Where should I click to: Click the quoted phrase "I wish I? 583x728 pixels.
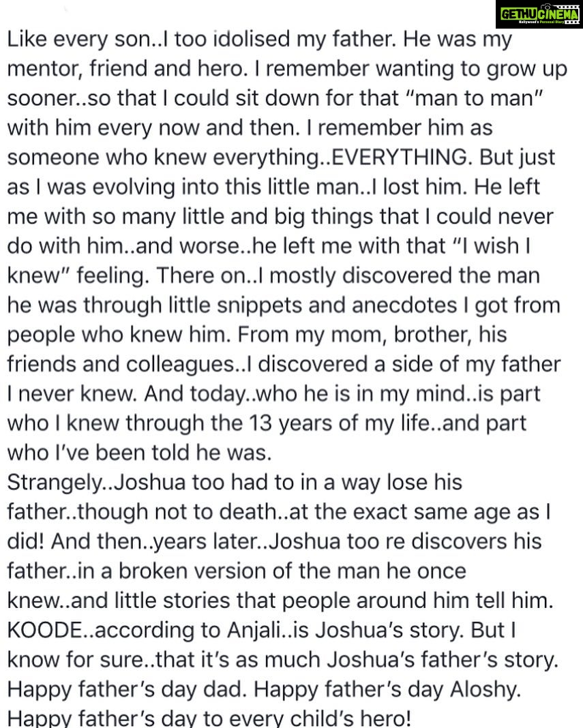click(x=493, y=246)
